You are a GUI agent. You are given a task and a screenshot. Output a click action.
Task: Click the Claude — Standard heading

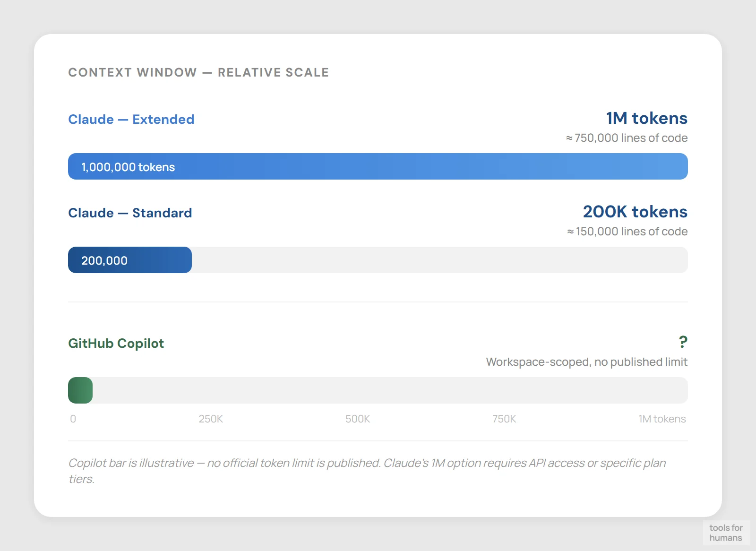pyautogui.click(x=130, y=213)
